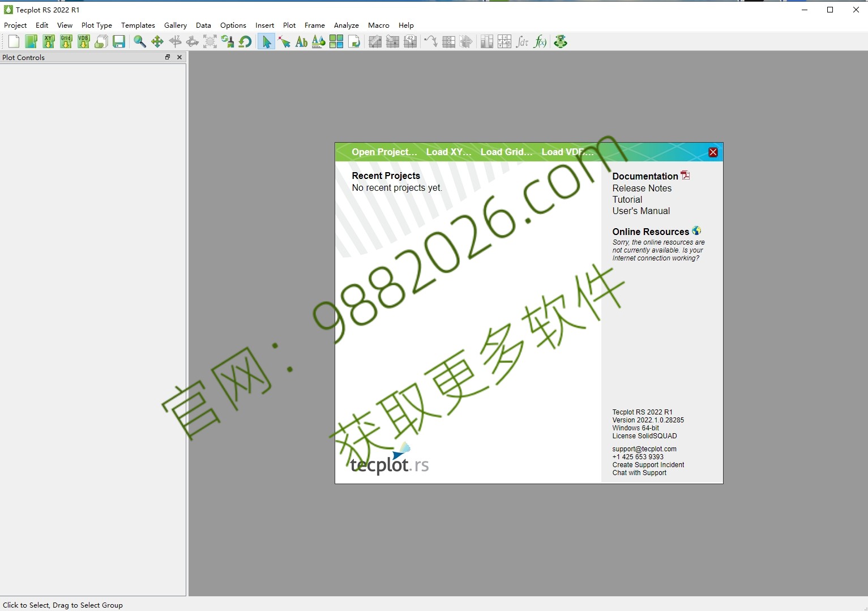868x611 pixels.
Task: Close the welcome screen with red X
Action: (713, 152)
